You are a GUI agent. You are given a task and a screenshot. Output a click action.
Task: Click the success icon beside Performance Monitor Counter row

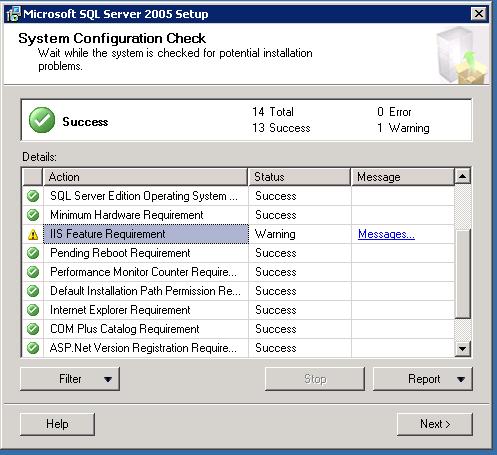[x=33, y=272]
